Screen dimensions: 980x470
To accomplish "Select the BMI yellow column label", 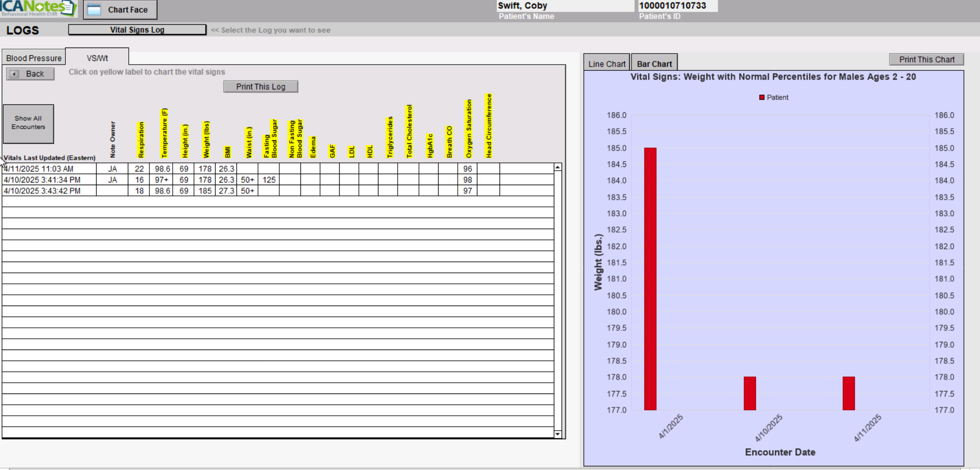I will pos(227,151).
